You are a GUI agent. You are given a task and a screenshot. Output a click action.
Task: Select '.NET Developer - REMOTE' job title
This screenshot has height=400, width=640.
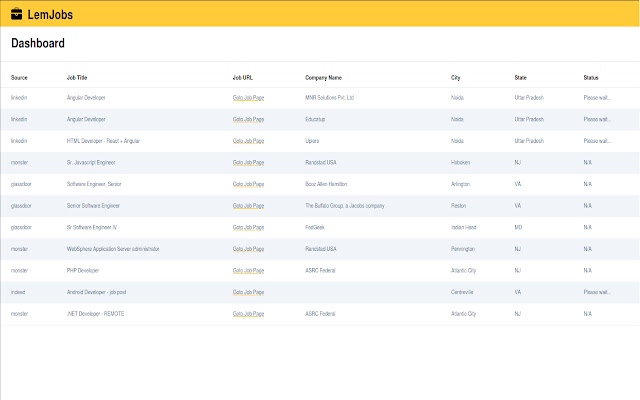(x=96, y=314)
